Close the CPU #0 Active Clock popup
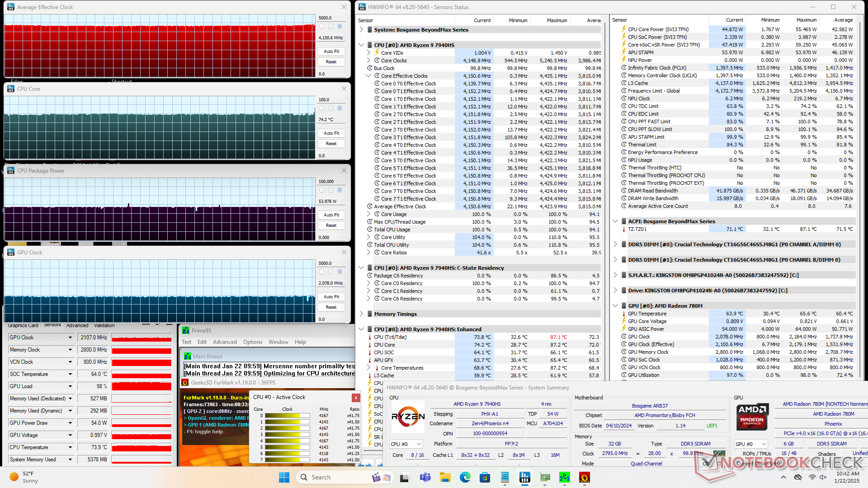 [x=356, y=398]
